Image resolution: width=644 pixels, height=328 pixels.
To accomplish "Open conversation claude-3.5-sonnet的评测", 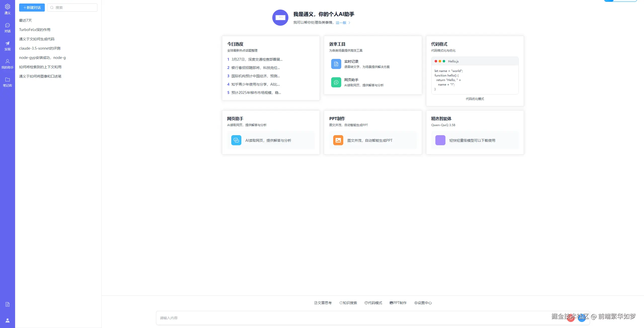I will pos(40,48).
